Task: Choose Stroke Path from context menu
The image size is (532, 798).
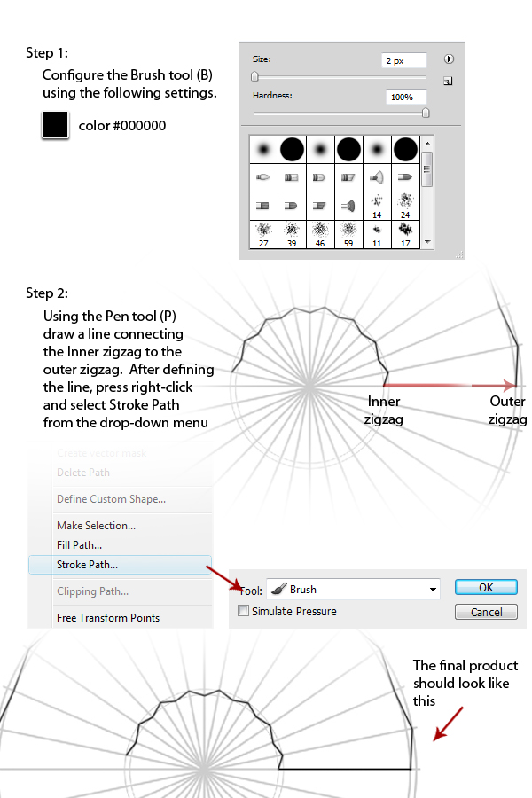Action: click(x=87, y=564)
